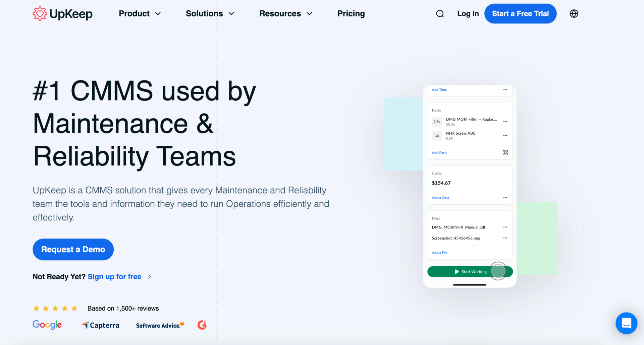Image resolution: width=644 pixels, height=345 pixels.
Task: Click the Capterra logo
Action: pyautogui.click(x=100, y=325)
